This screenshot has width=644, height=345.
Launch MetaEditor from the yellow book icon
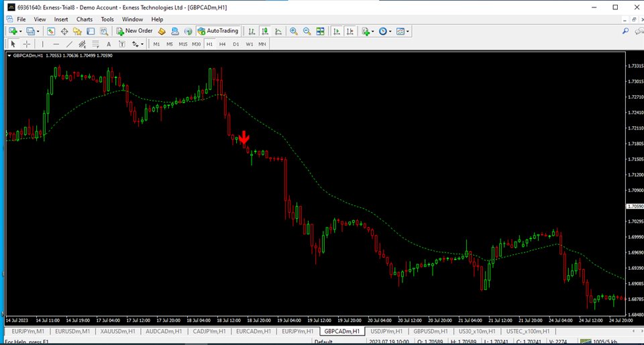(x=162, y=32)
